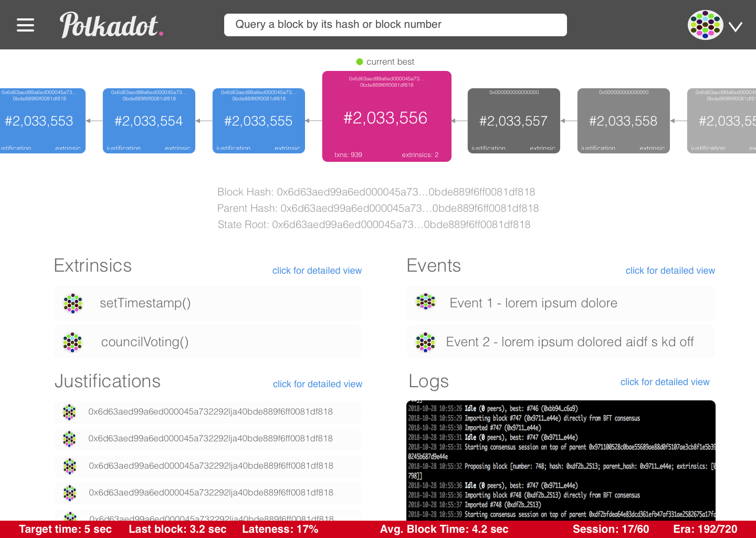Viewport: 756px width, 538px height.
Task: Click the green current best indicator dot
Action: [x=360, y=61]
